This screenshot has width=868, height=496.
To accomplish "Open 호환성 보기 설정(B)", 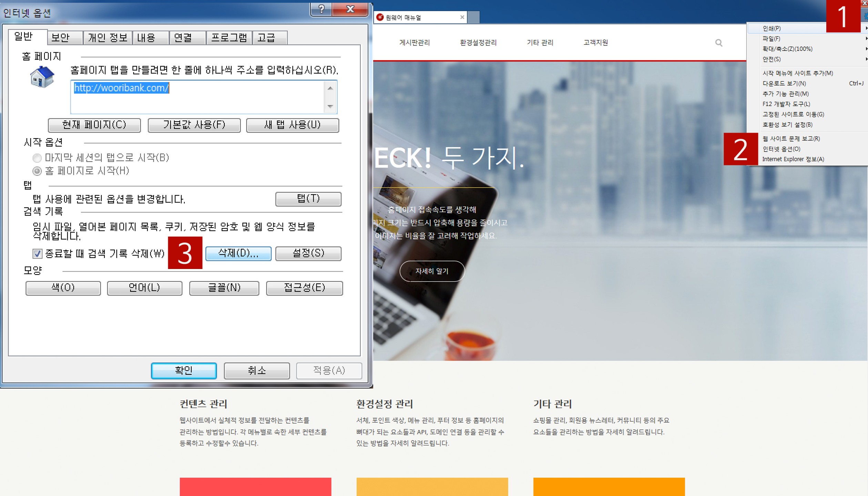I will point(807,125).
